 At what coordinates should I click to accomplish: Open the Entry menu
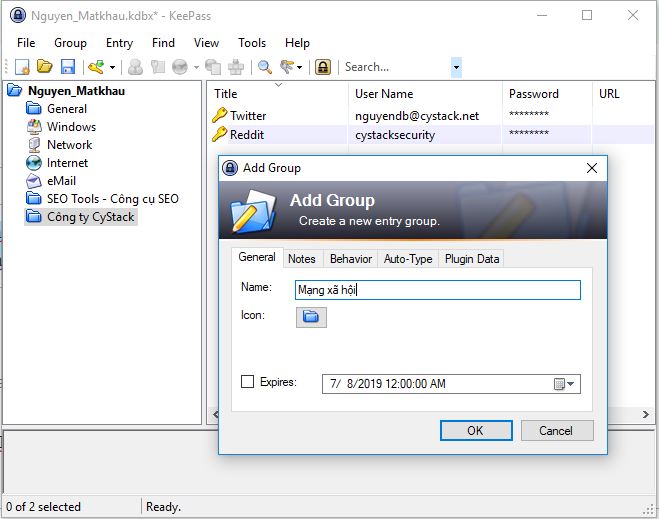[119, 43]
